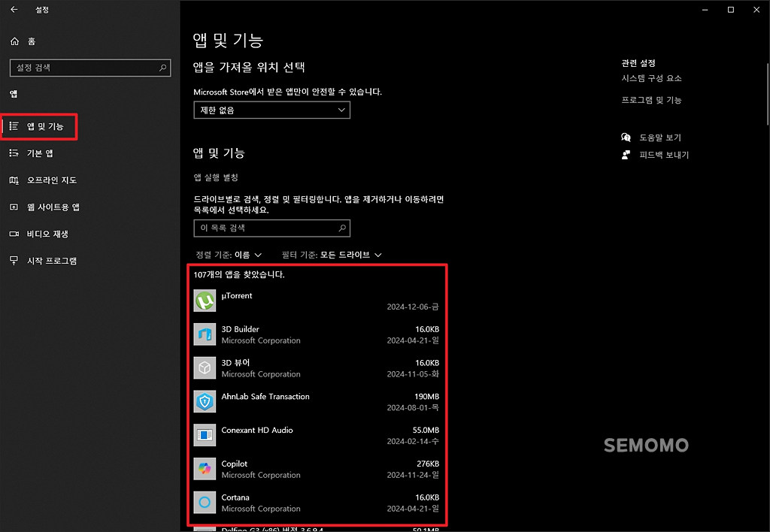Focus the 설정 검색 input field
Screen dimensions: 770x532
[x=90, y=68]
